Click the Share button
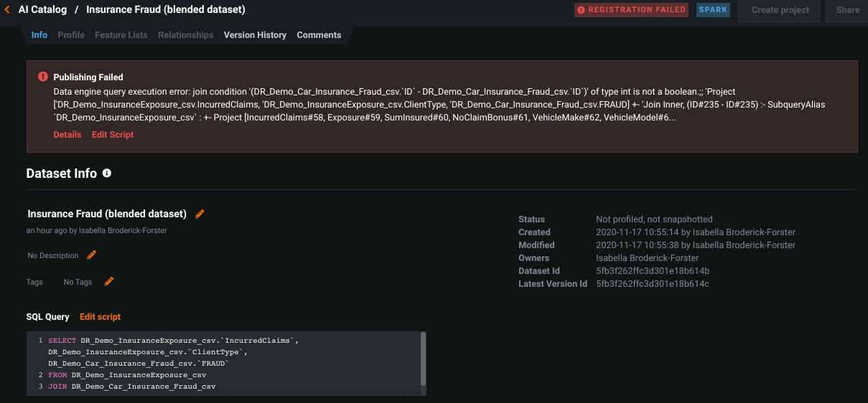Screen dimensions: 868x403 point(848,10)
